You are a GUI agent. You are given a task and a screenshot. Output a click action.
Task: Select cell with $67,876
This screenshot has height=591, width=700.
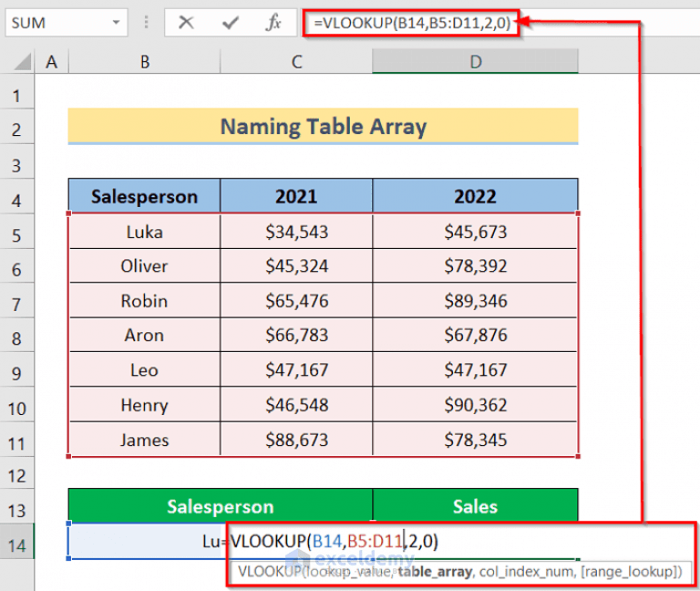[475, 335]
